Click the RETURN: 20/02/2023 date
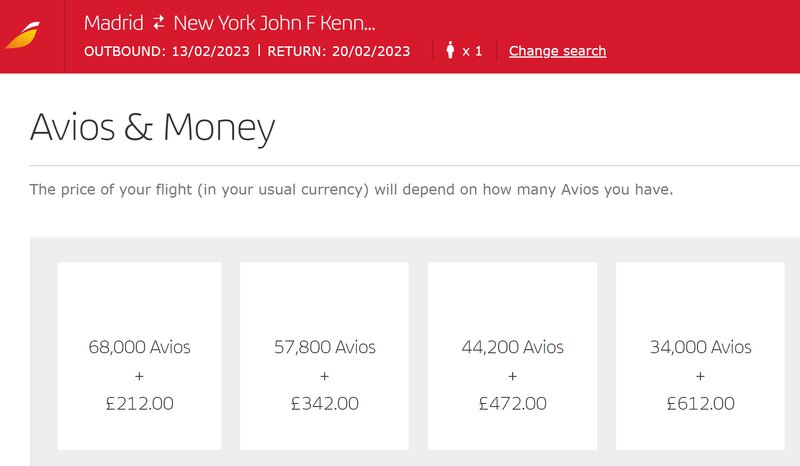Viewport: 800px width, 466px height. (339, 51)
